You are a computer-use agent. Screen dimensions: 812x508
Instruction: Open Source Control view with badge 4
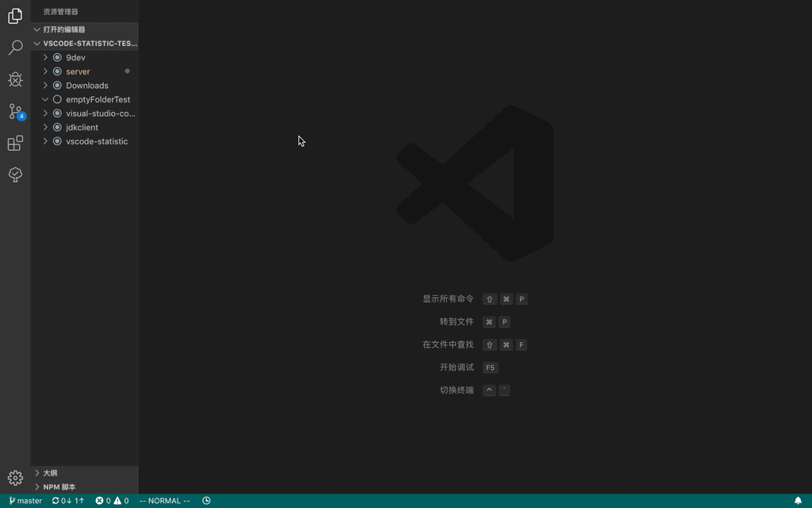(x=16, y=111)
